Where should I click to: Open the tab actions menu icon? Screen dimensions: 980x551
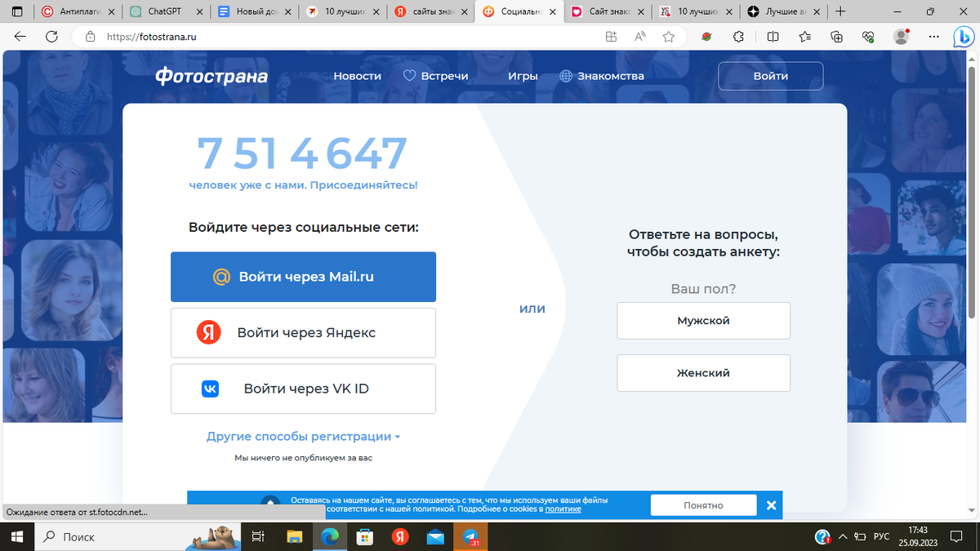17,11
